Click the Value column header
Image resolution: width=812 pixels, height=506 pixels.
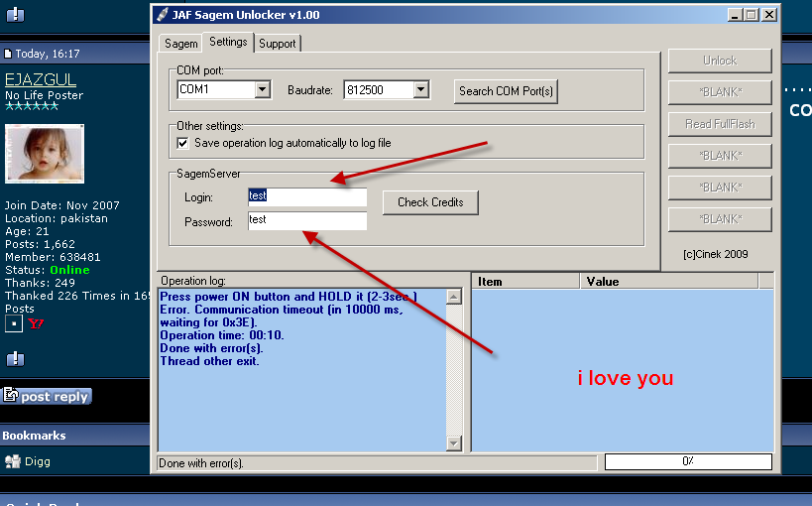tap(669, 282)
